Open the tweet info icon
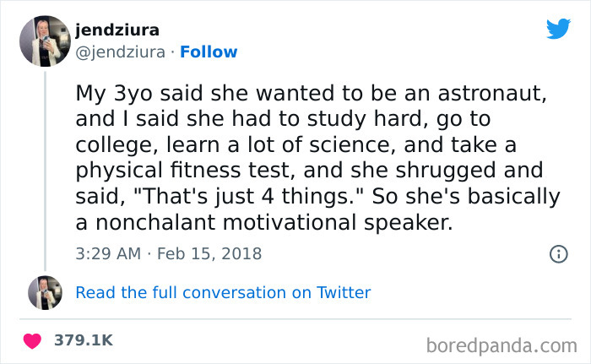 (557, 253)
